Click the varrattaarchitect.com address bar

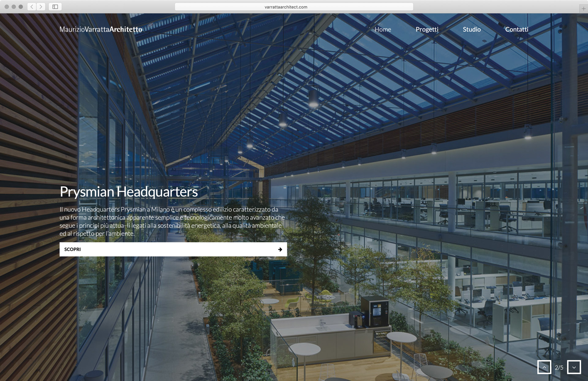tap(294, 7)
